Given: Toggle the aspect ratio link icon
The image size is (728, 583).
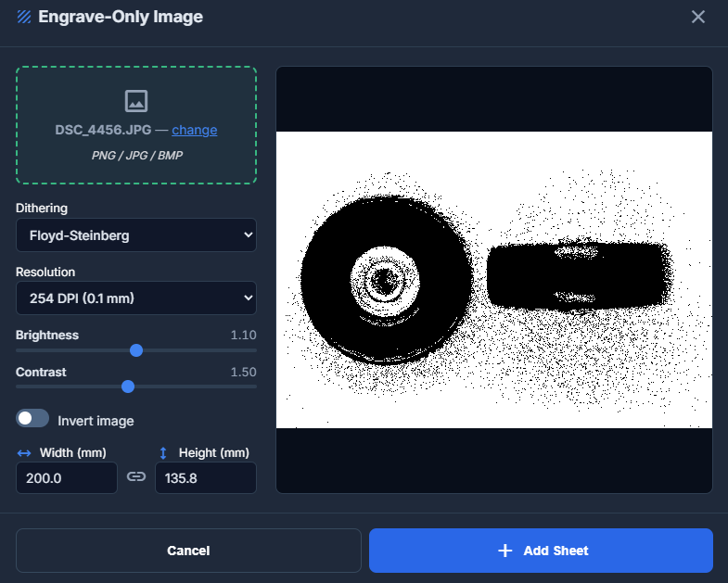Looking at the screenshot, I should pyautogui.click(x=136, y=477).
